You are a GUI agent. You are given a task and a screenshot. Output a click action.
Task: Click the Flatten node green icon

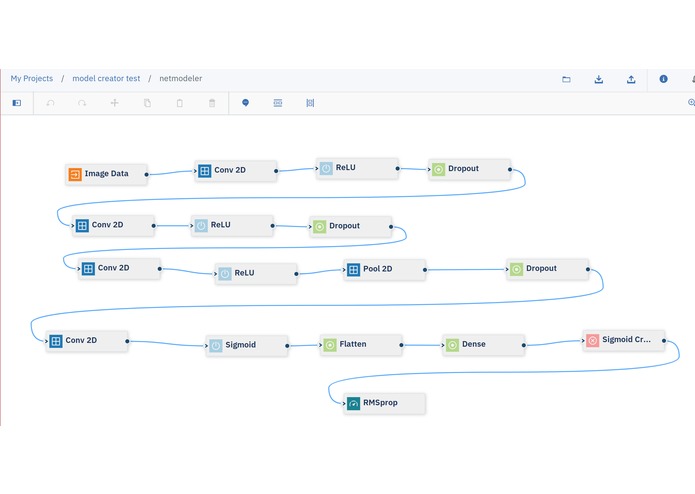[x=330, y=345]
